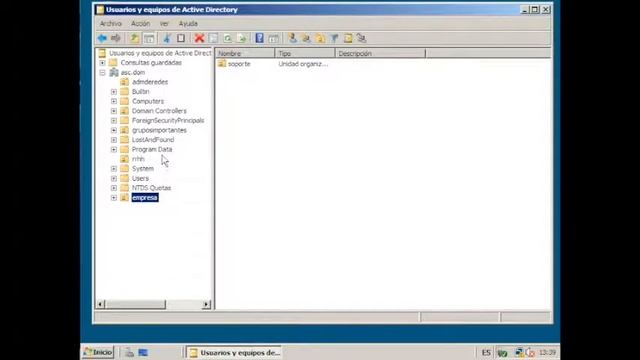Viewport: 640px width, 360px height.
Task: Sort by the Nombre column header
Action: point(245,53)
